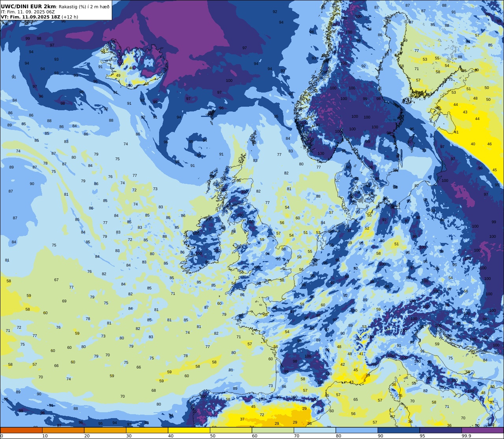Click the '40' tick label on the colour legend
The image size is (504, 439).
coord(171,436)
